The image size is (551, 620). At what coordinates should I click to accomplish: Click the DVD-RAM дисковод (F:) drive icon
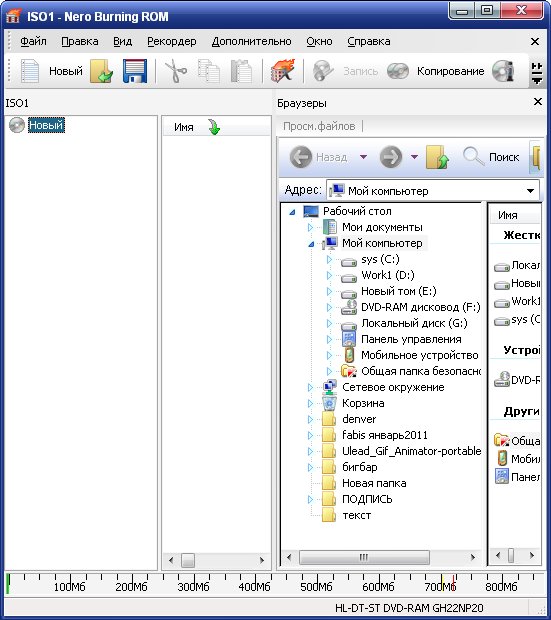349,307
